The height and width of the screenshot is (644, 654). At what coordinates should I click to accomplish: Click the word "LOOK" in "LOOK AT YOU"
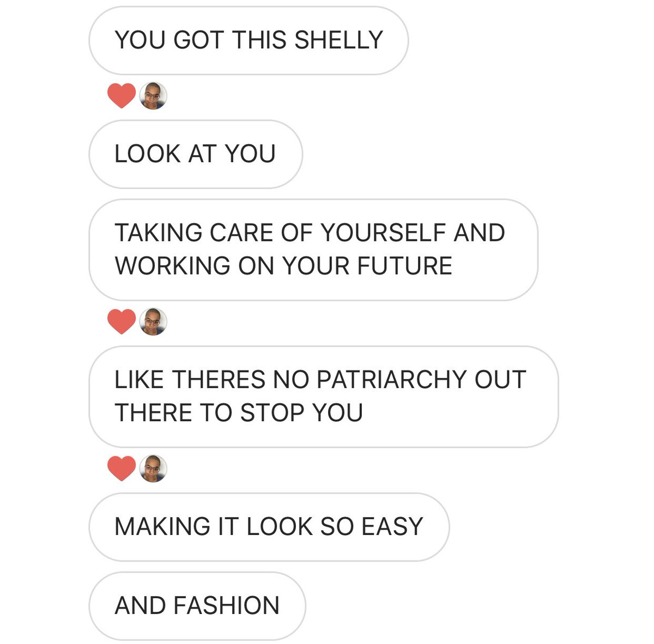(147, 154)
